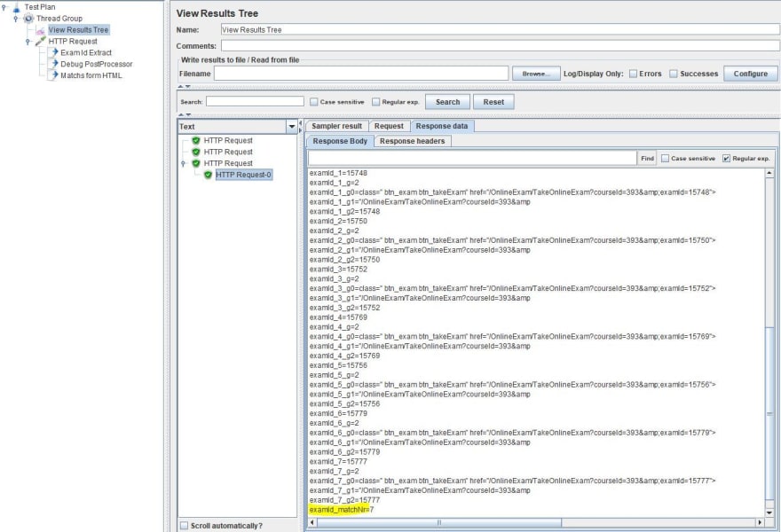Click the scroll-right arrow of response body
This screenshot has height=532, width=781.
click(760, 522)
